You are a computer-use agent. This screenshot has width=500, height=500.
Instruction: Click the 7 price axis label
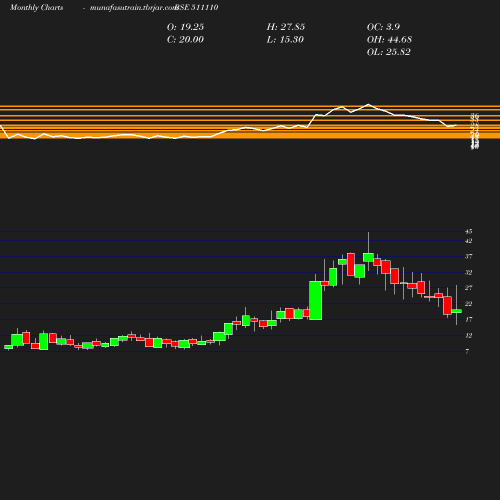467,351
